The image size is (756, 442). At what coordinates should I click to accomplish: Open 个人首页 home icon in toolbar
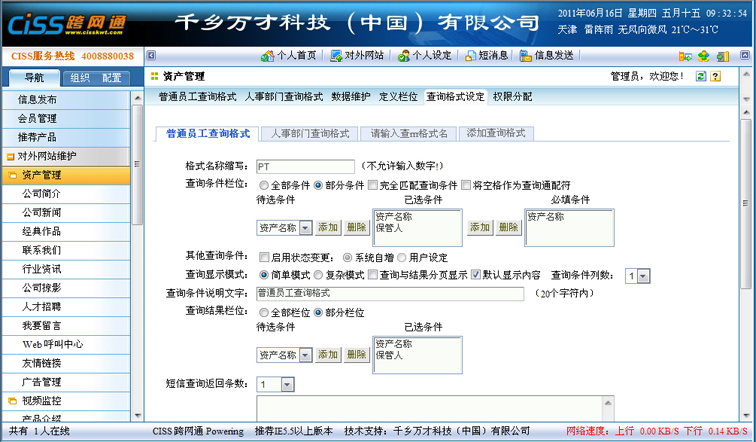tap(268, 56)
